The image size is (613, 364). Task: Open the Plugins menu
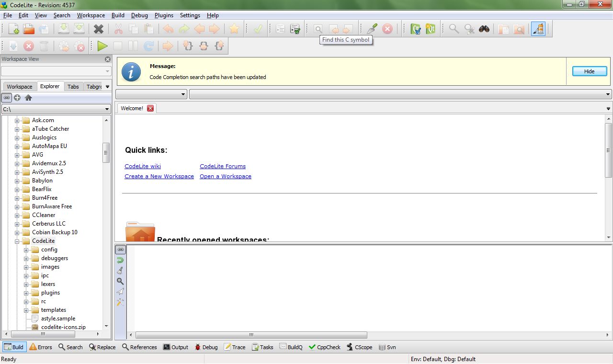coord(164,15)
